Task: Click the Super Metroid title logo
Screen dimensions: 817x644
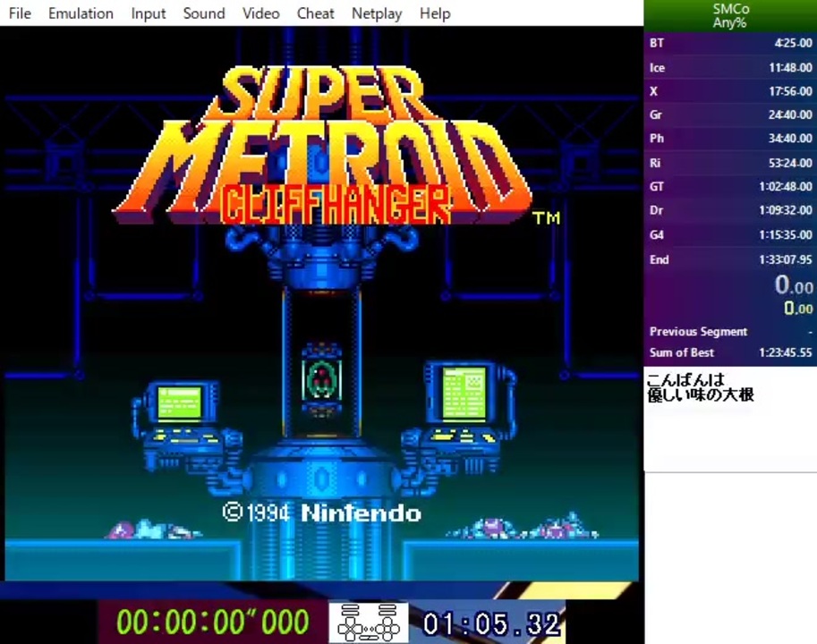Action: (x=323, y=145)
